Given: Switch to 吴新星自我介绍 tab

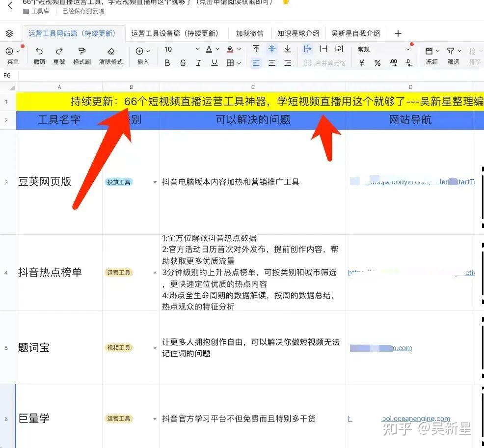Looking at the screenshot, I should [x=355, y=33].
